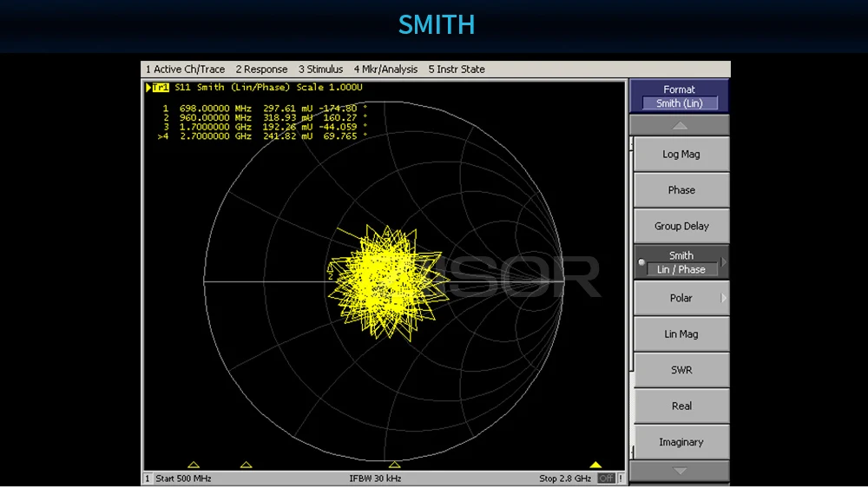
Task: Select the second marker triangle at 960 MHz
Action: coord(247,466)
